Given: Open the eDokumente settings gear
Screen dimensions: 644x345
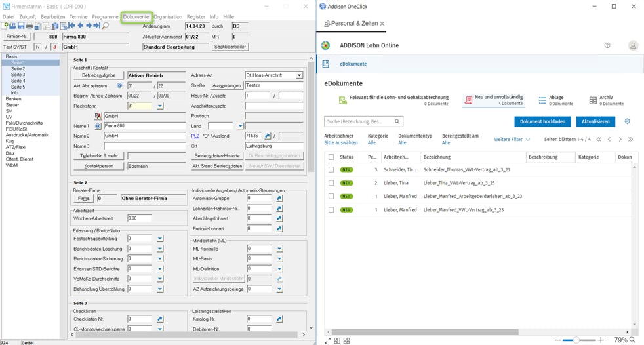Looking at the screenshot, I should [x=627, y=121].
